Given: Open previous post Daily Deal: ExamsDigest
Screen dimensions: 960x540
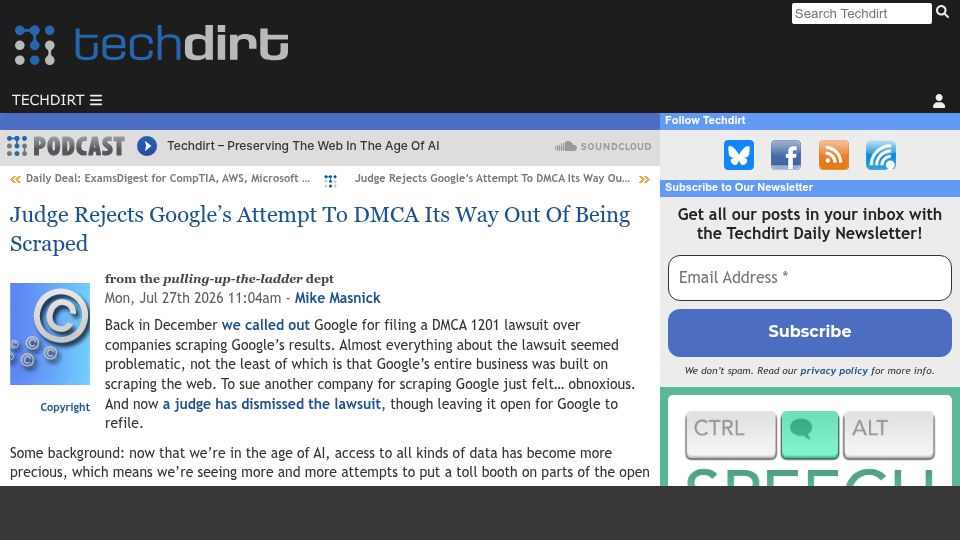Looking at the screenshot, I should (x=168, y=178).
